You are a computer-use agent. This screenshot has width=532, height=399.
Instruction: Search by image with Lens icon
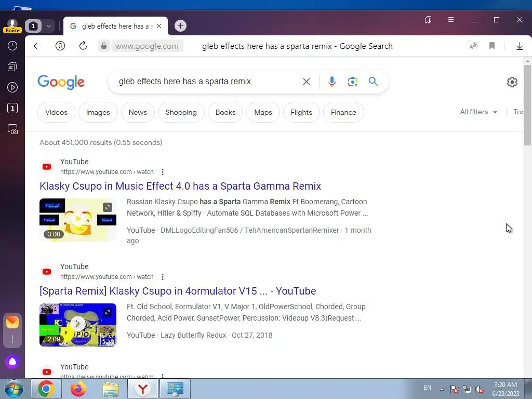[x=353, y=82]
